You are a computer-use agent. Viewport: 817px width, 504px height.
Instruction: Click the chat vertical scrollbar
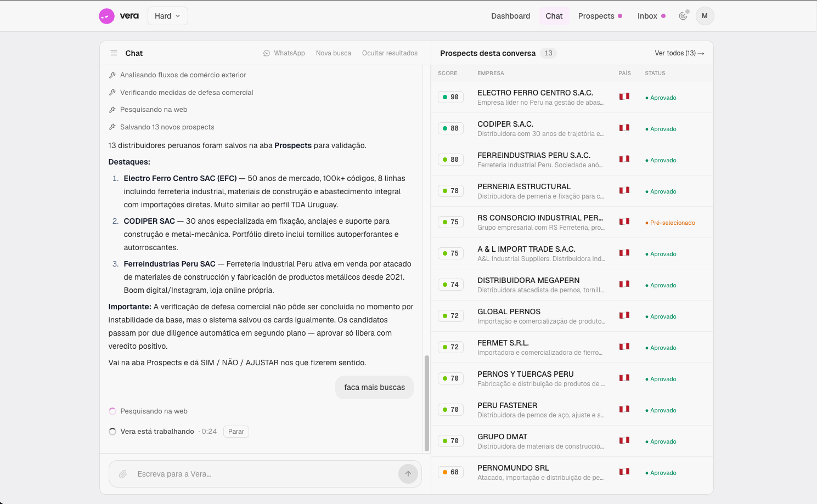[426, 403]
